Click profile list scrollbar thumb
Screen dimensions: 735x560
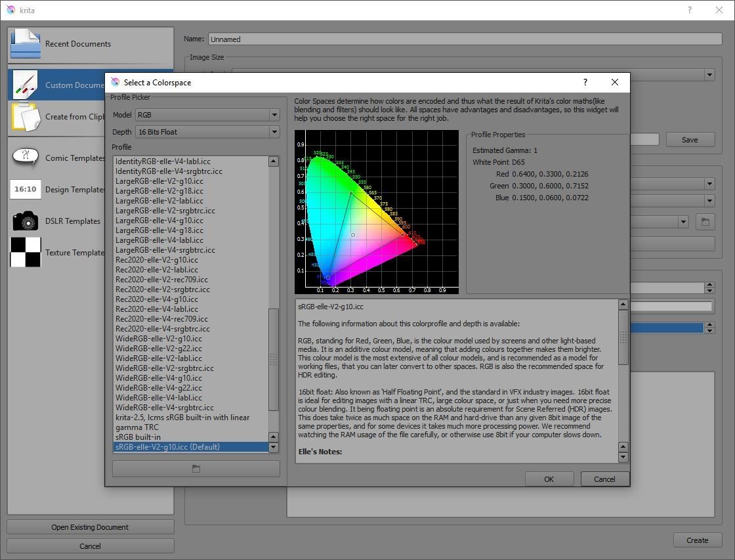click(274, 359)
